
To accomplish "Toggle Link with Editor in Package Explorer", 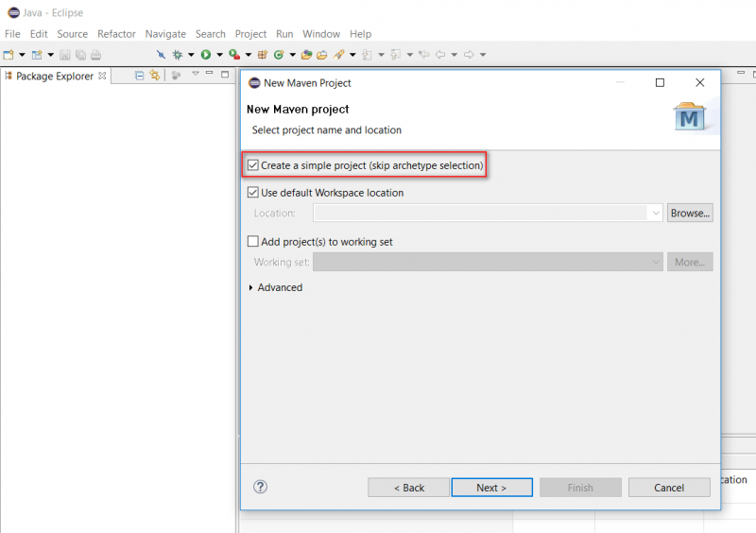I will [x=154, y=76].
